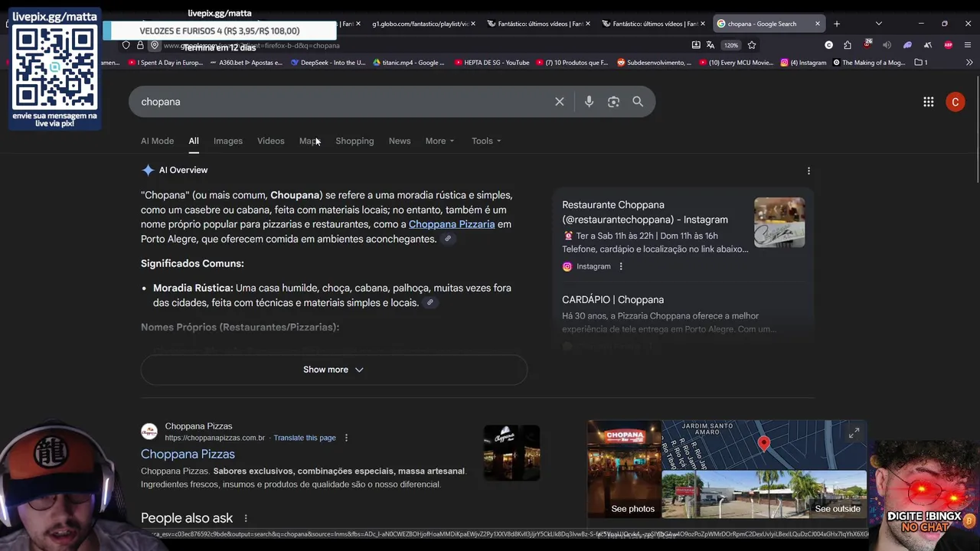
Task: Open People also ask three-dot menu
Action: [246, 519]
